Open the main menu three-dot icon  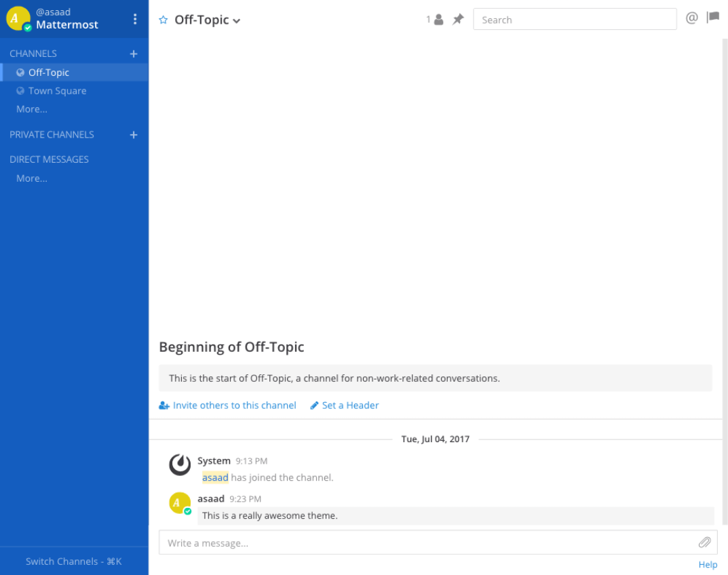pos(135,19)
